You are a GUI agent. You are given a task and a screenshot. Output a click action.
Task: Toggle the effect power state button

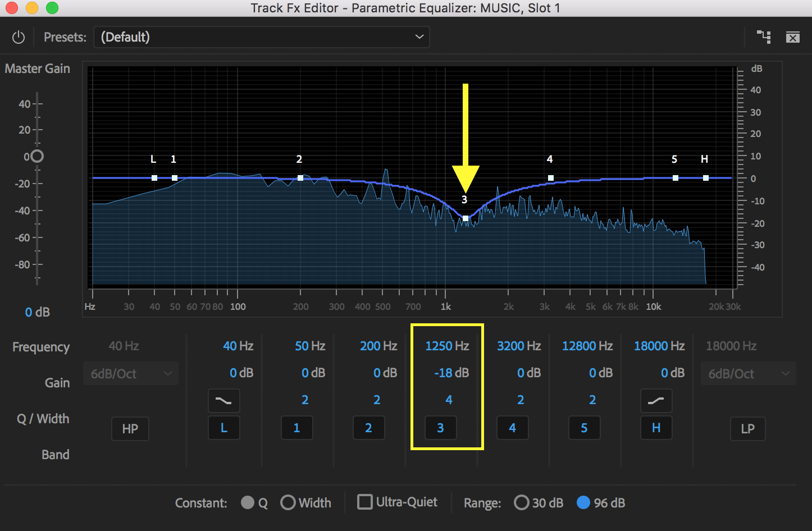(19, 37)
